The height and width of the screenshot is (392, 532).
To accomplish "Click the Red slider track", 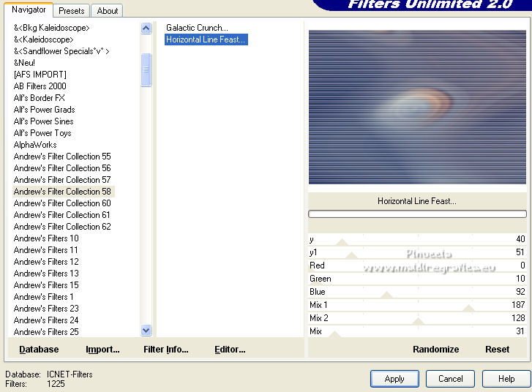I will pos(417,265).
